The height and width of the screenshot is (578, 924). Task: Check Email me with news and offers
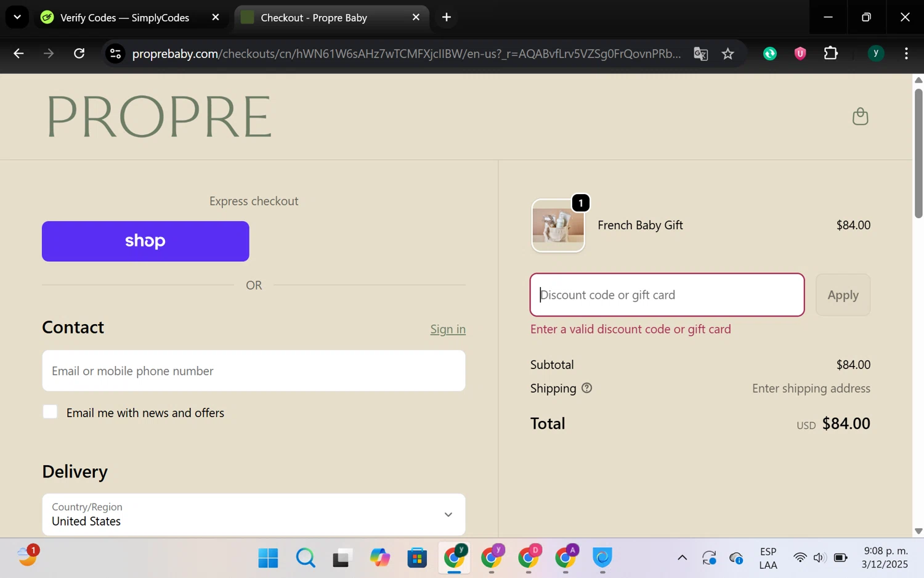coord(51,412)
